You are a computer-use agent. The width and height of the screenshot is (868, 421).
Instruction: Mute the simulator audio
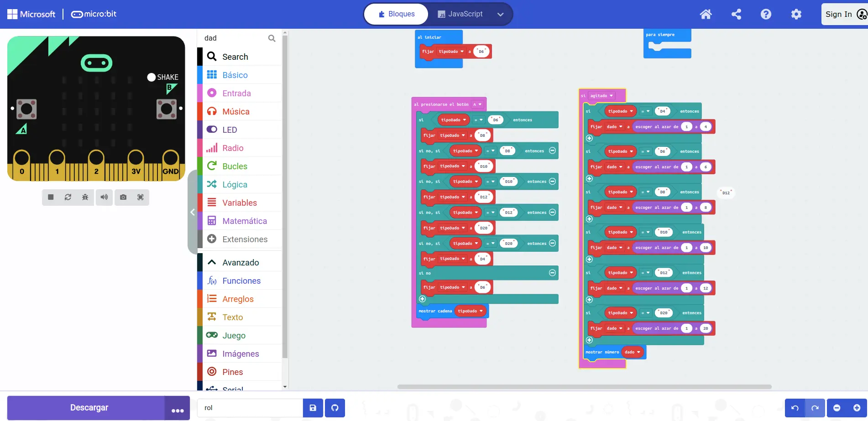click(104, 197)
